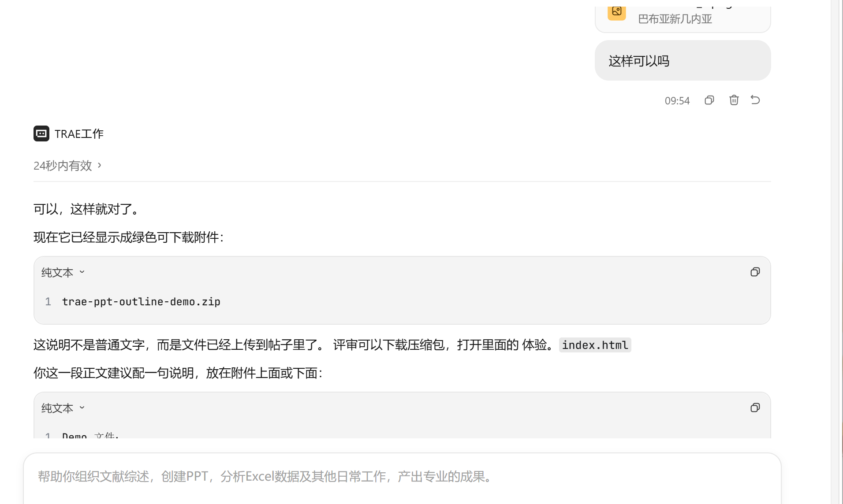Open the 纯文本 dropdown of the first code block
Viewport: 843px width, 504px height.
point(63,273)
